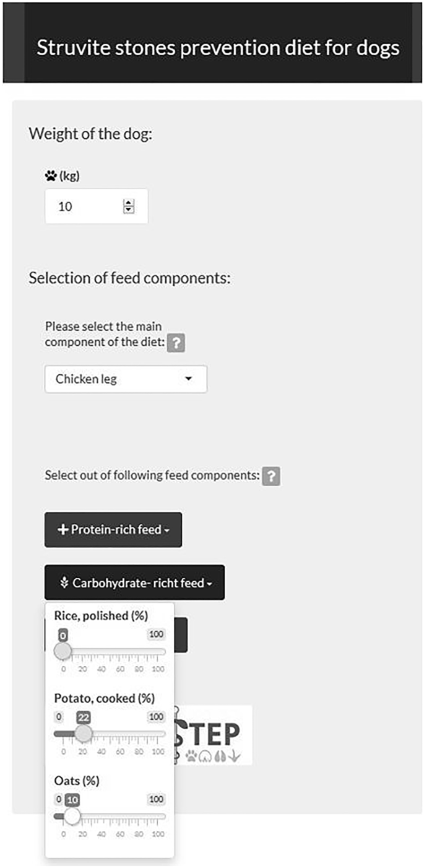424x868 pixels.
Task: Open help icon beside feed components prompt
Action: pos(271,476)
